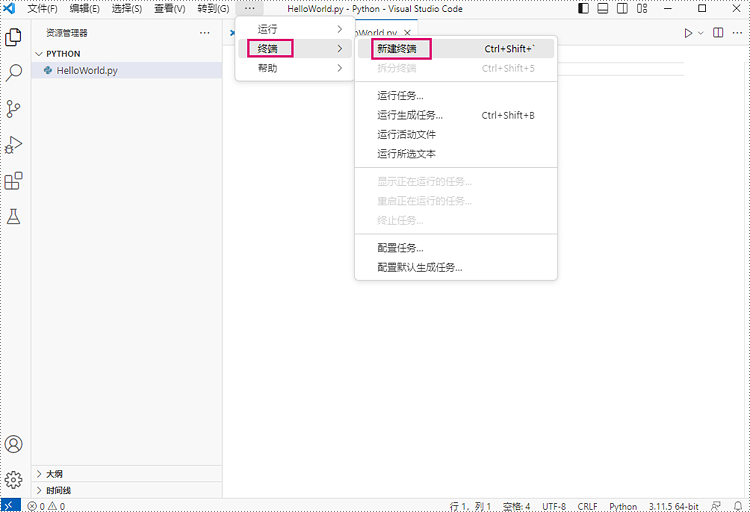Expand the 运行 submenu

[x=295, y=29]
